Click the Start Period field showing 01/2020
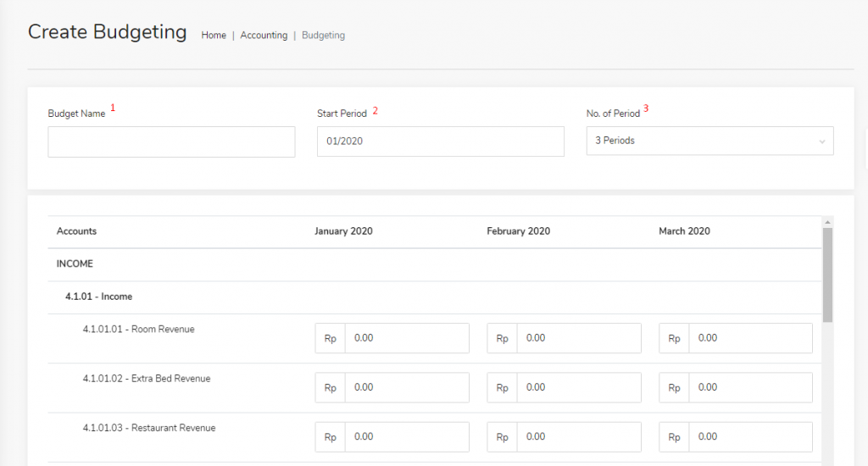 pos(440,141)
